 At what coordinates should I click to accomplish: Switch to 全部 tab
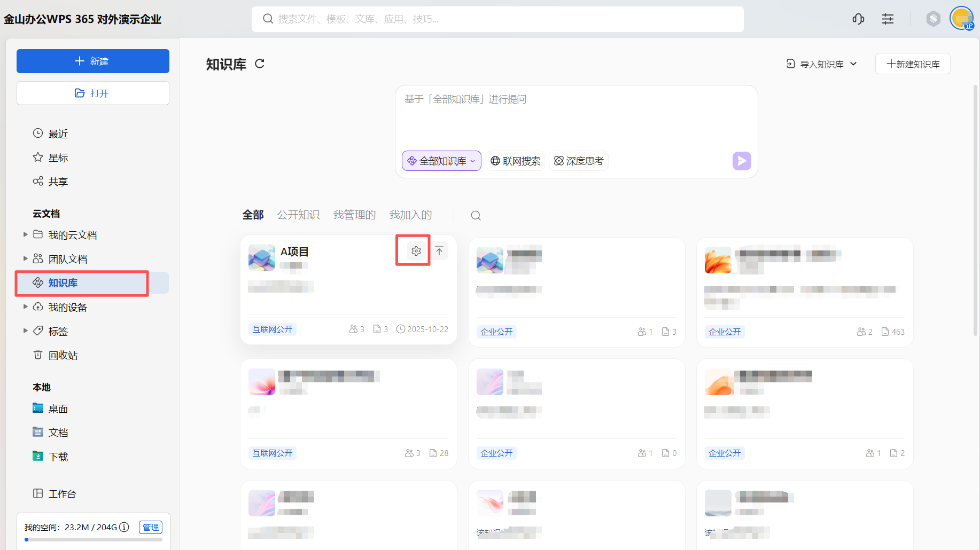[253, 215]
